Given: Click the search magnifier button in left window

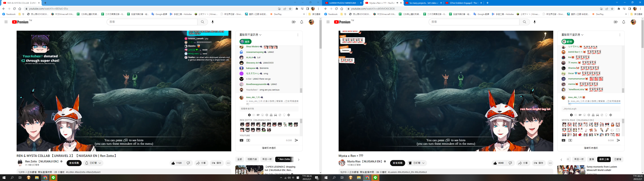Looking at the screenshot, I should point(202,22).
